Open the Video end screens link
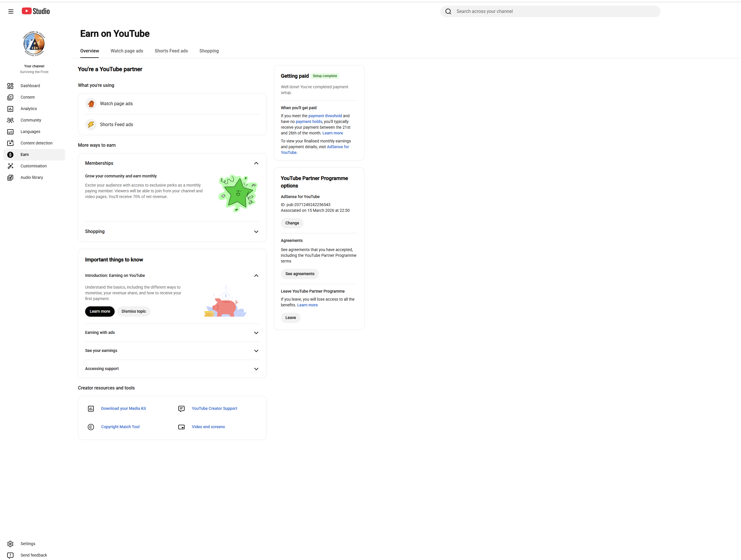Viewport: 741px width, 560px height. pyautogui.click(x=208, y=427)
